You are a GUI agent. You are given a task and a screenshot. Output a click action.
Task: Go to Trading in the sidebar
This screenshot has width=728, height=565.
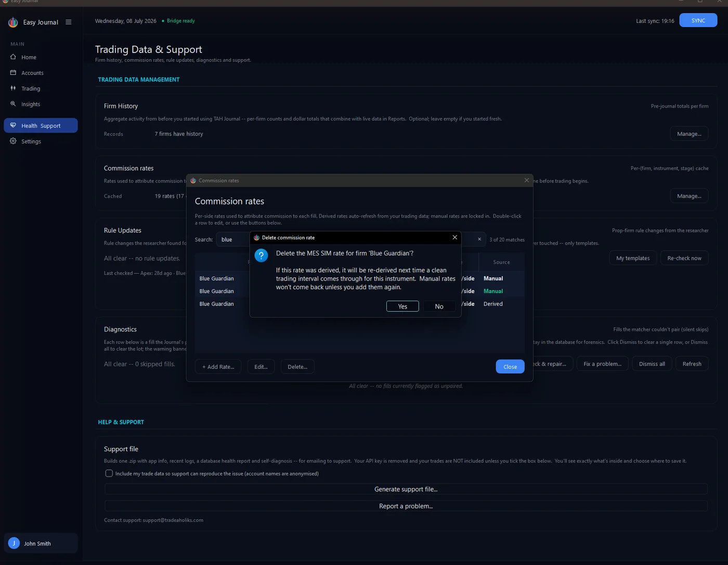(41, 88)
